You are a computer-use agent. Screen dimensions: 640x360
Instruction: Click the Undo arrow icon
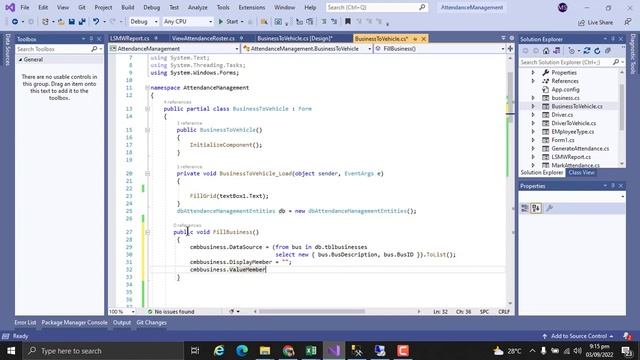[96, 22]
